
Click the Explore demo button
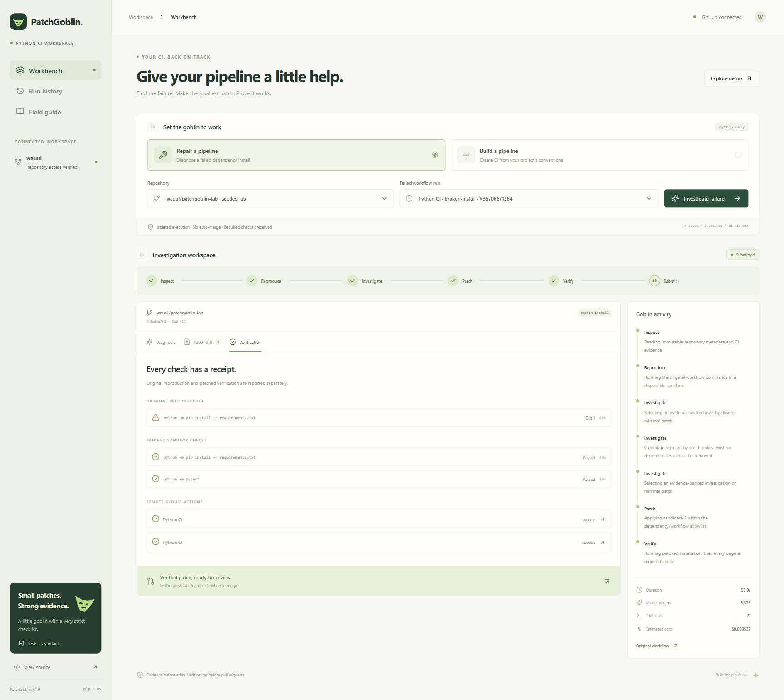731,78
